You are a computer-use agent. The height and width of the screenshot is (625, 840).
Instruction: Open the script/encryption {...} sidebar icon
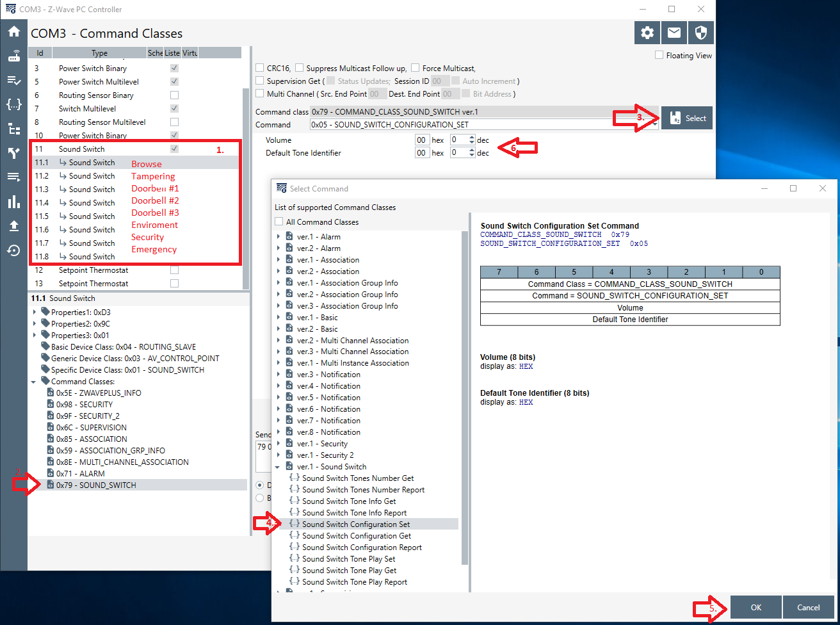(13, 104)
